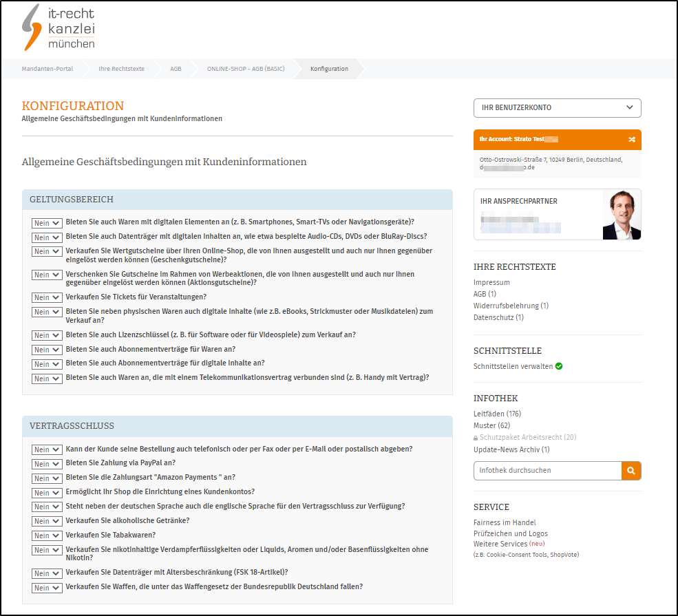
Task: Open dropdown for selling event tickets question
Action: [x=47, y=297]
